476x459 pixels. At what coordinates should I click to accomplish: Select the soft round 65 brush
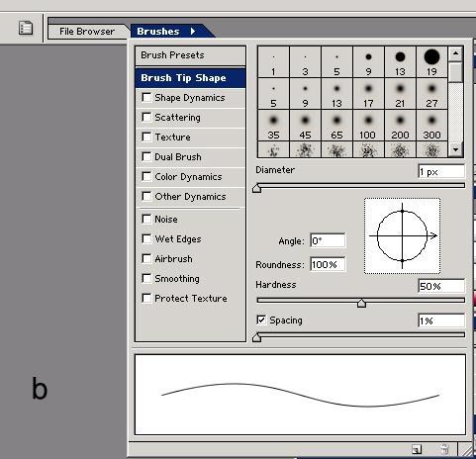(x=336, y=126)
